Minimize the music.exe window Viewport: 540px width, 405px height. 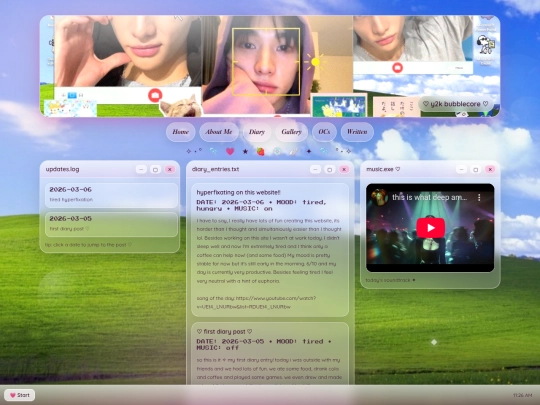pyautogui.click(x=461, y=169)
